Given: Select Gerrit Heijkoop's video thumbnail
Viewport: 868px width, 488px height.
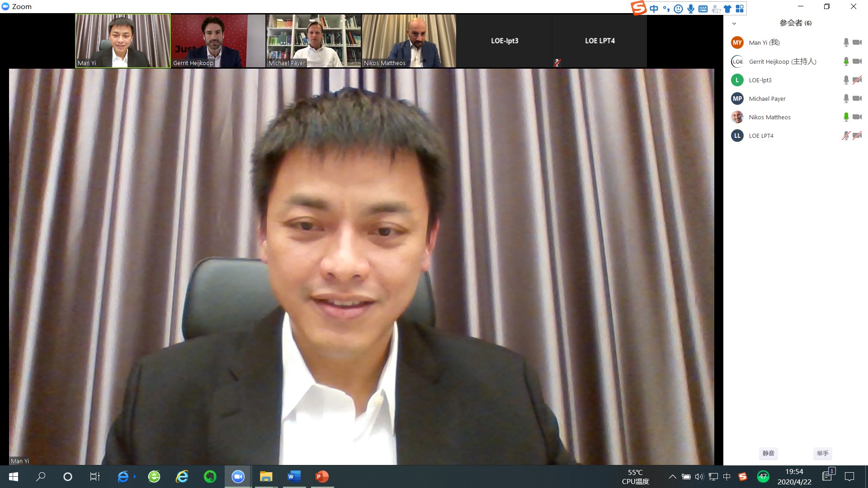Looking at the screenshot, I should click(x=218, y=41).
